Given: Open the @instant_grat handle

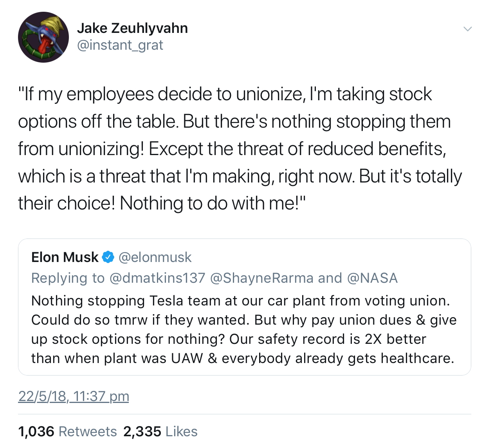Looking at the screenshot, I should tap(120, 45).
